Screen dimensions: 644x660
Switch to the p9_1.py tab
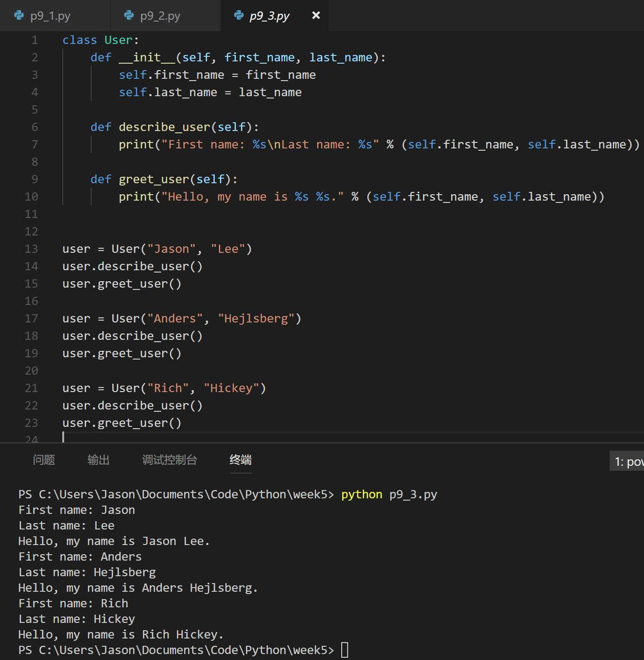(55, 16)
